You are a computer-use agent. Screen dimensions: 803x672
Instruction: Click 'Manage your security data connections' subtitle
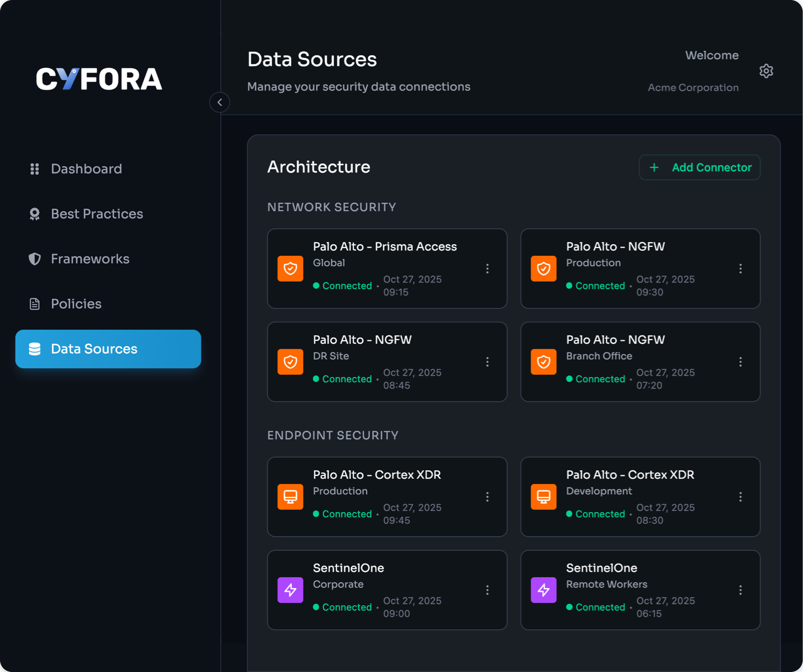pyautogui.click(x=359, y=86)
